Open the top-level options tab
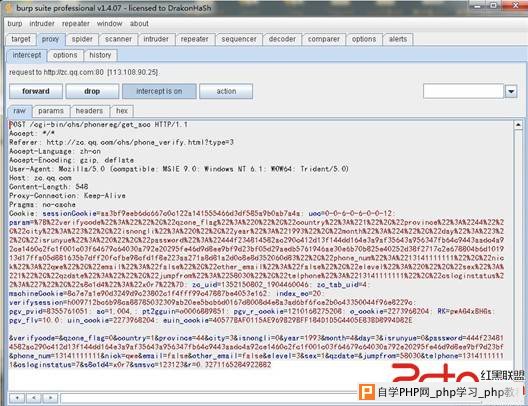528x406 pixels. point(364,39)
